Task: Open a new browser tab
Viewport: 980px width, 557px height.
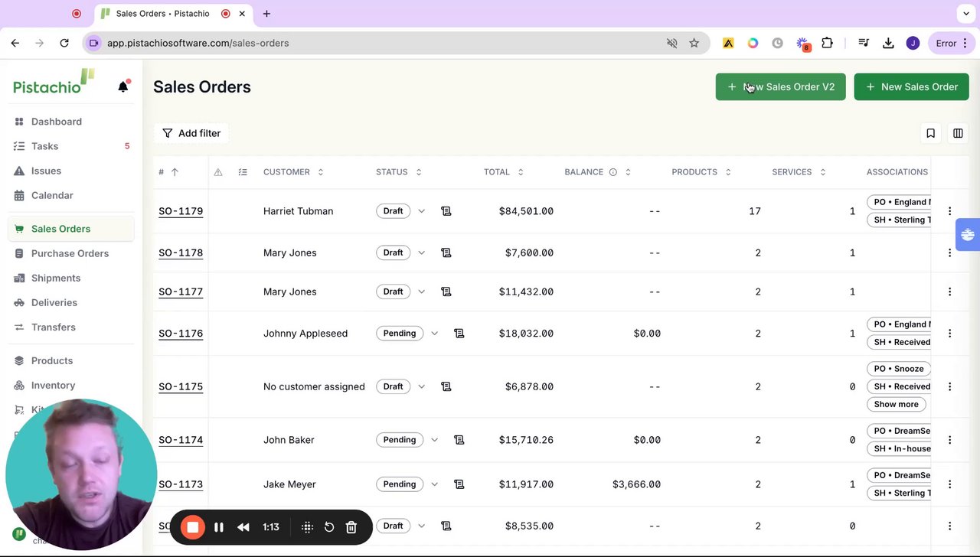Action: [x=266, y=14]
